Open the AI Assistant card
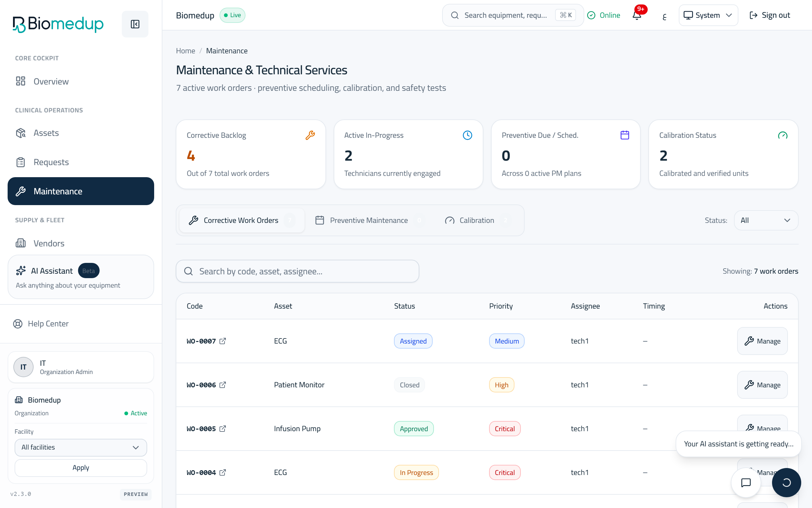This screenshot has height=508, width=812. coord(81,277)
